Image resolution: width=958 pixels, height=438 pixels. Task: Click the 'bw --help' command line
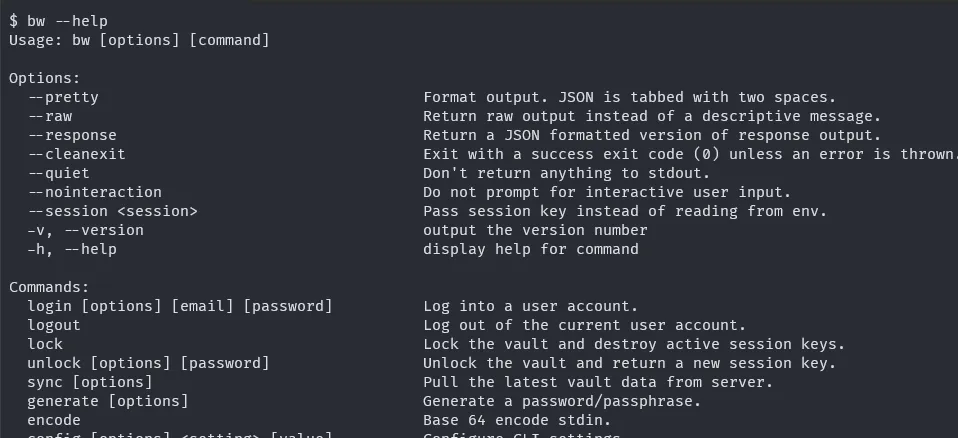click(58, 21)
